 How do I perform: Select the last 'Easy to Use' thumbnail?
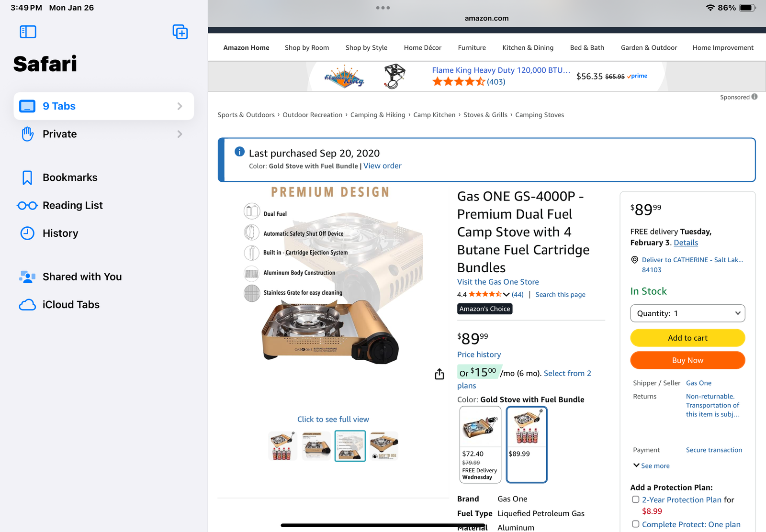tap(384, 446)
